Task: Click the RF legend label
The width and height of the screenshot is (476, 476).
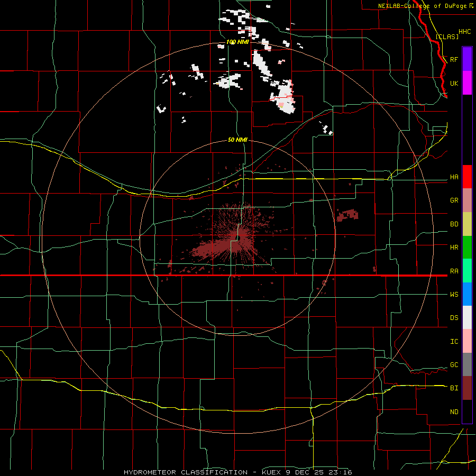Action: tap(454, 59)
